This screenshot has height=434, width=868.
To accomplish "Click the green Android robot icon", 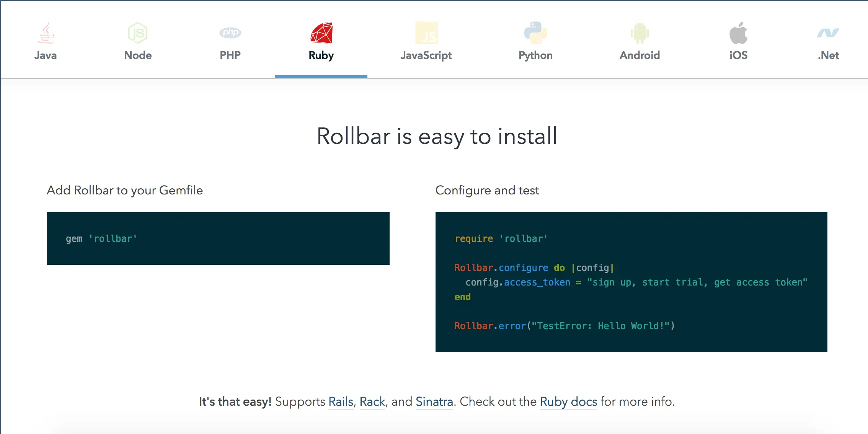I will point(640,33).
